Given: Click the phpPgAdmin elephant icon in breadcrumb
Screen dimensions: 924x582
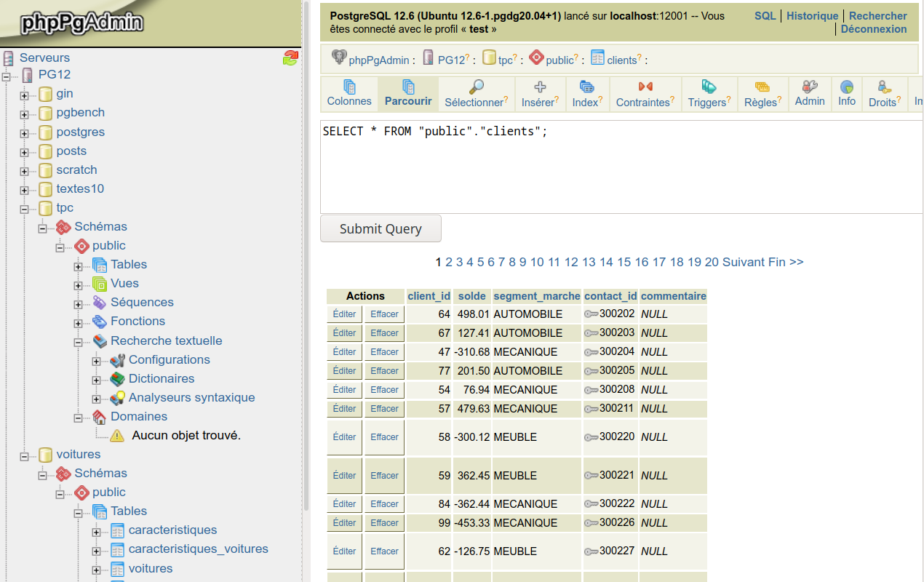Looking at the screenshot, I should coord(339,57).
